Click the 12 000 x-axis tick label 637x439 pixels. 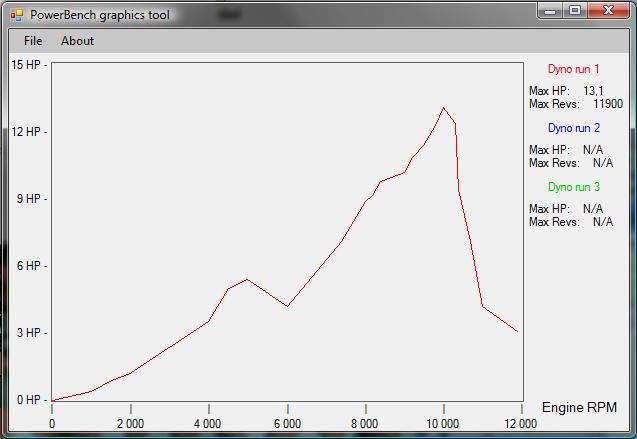pyautogui.click(x=521, y=423)
